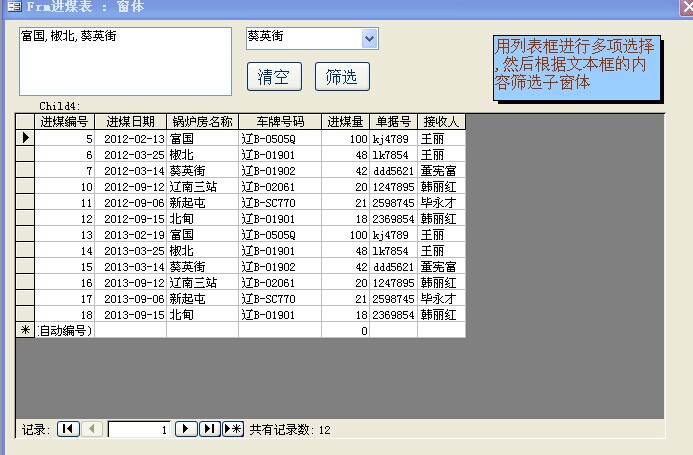Screen dimensions: 693x455
Task: Click the 清空 button
Action: 273,76
